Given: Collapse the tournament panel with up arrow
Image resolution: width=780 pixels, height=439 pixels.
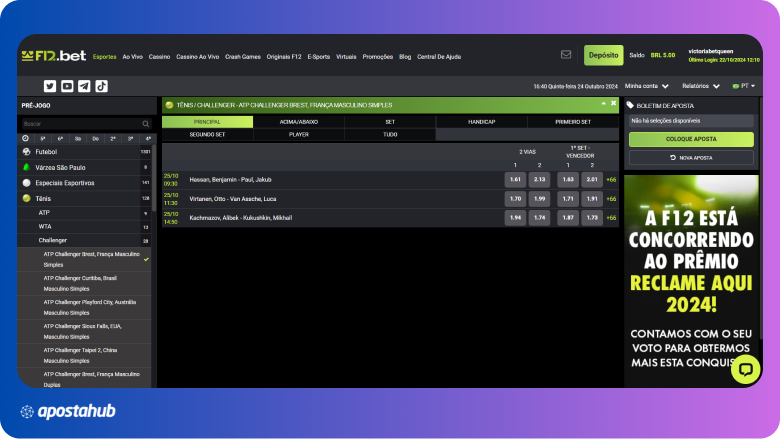Looking at the screenshot, I should click(x=603, y=103).
